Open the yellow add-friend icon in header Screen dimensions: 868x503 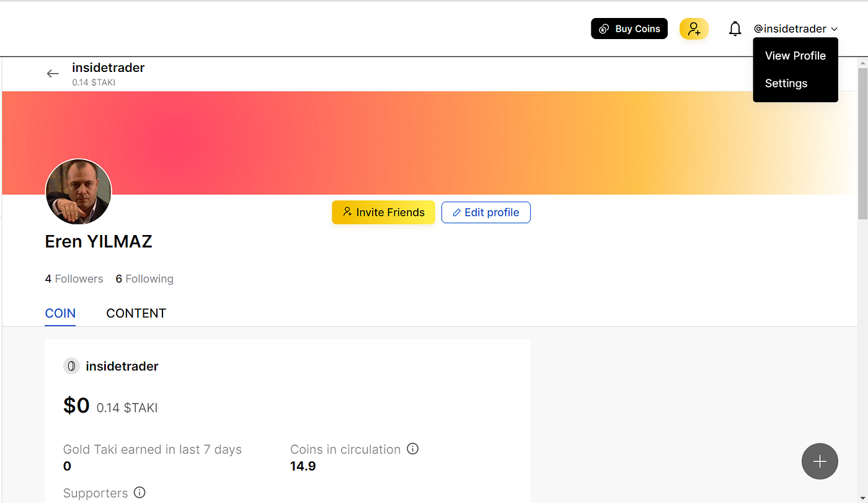pyautogui.click(x=694, y=29)
